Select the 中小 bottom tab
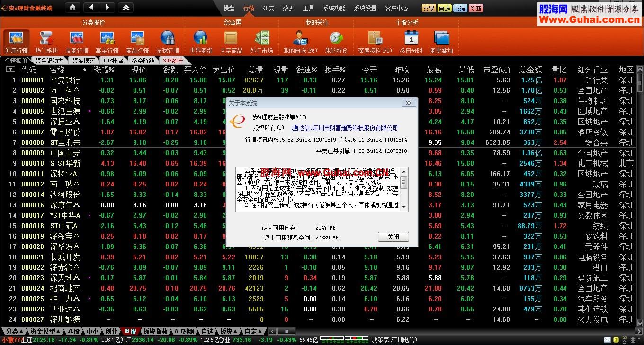 click(x=93, y=331)
